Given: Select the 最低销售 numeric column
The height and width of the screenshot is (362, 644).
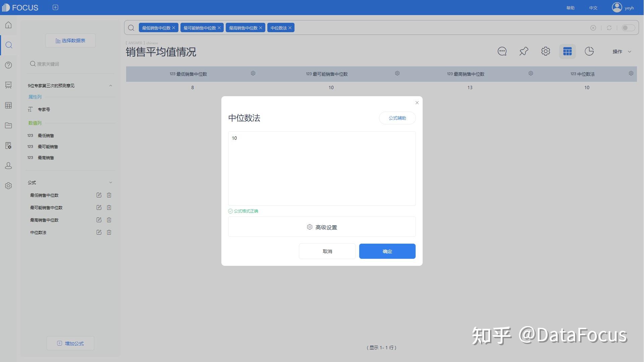Looking at the screenshot, I should (x=46, y=136).
